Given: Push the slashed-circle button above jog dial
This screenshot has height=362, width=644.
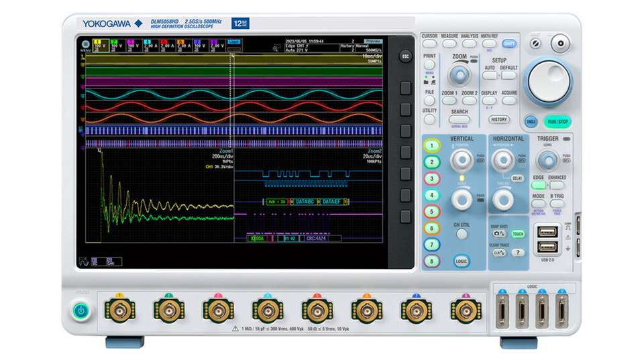Looking at the screenshot, I should coord(535,43).
